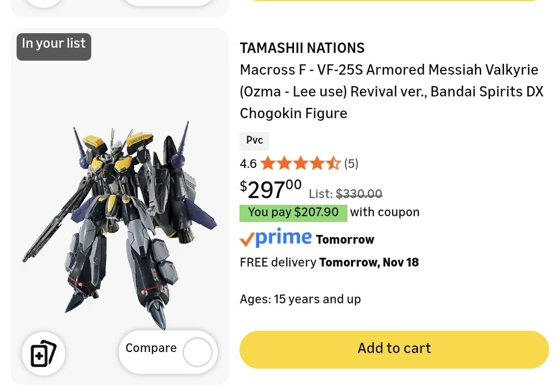The height and width of the screenshot is (392, 560).
Task: Click the Compare label text
Action: pos(151,348)
